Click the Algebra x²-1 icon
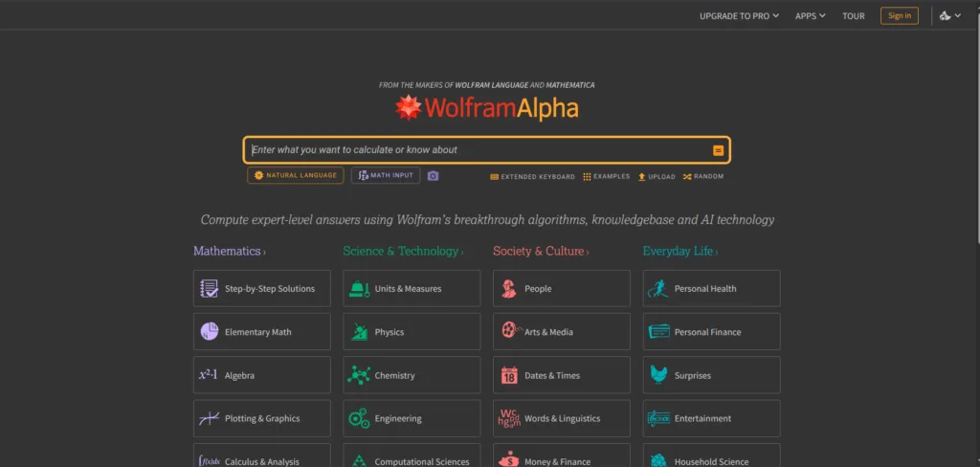The image size is (980, 467). (209, 375)
